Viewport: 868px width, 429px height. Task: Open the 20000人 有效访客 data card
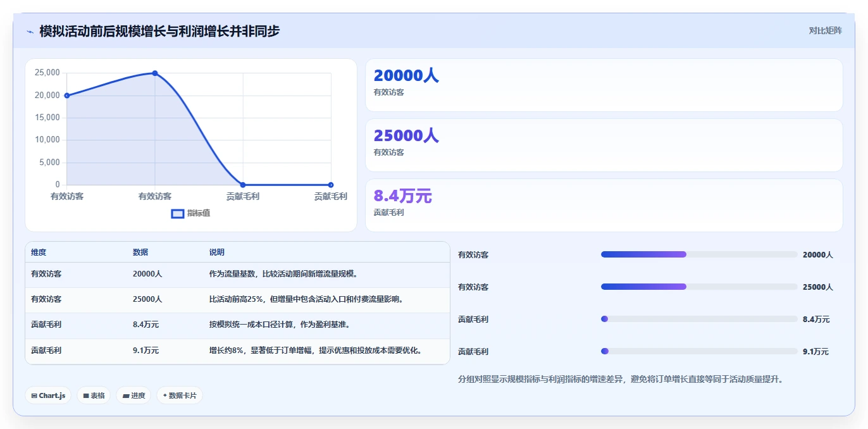pyautogui.click(x=604, y=85)
